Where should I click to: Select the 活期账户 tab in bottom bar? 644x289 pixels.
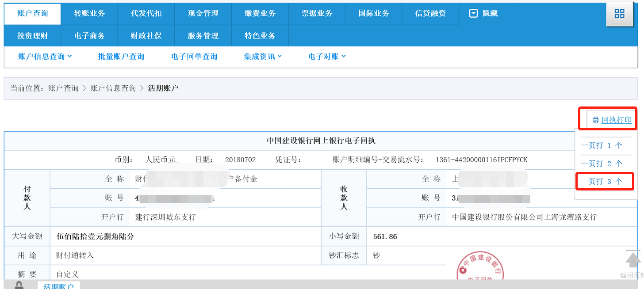click(x=58, y=285)
